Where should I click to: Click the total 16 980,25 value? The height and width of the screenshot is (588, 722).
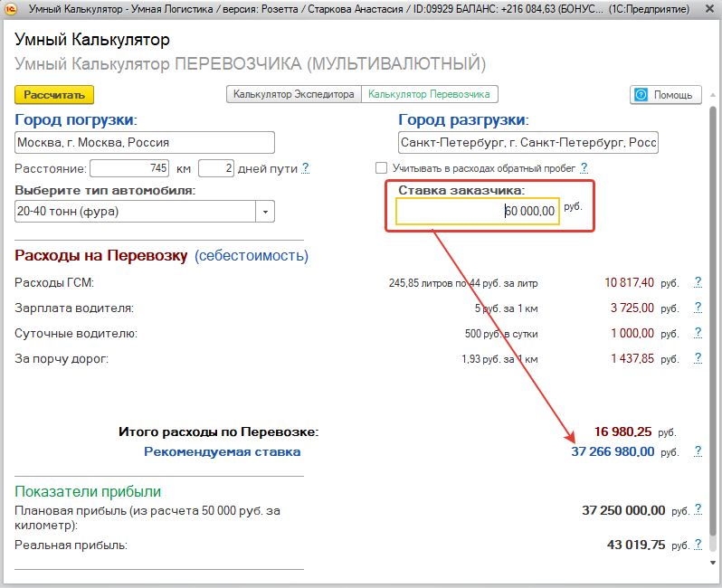tap(623, 432)
